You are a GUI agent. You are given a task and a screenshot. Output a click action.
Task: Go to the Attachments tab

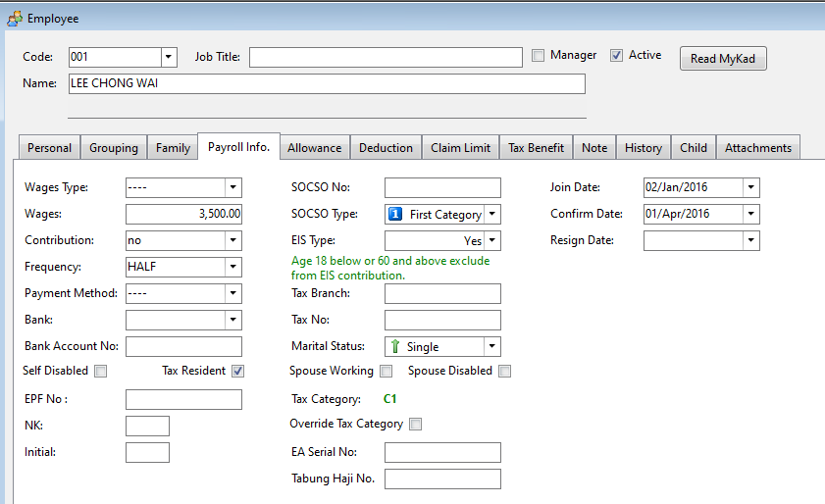(x=757, y=148)
